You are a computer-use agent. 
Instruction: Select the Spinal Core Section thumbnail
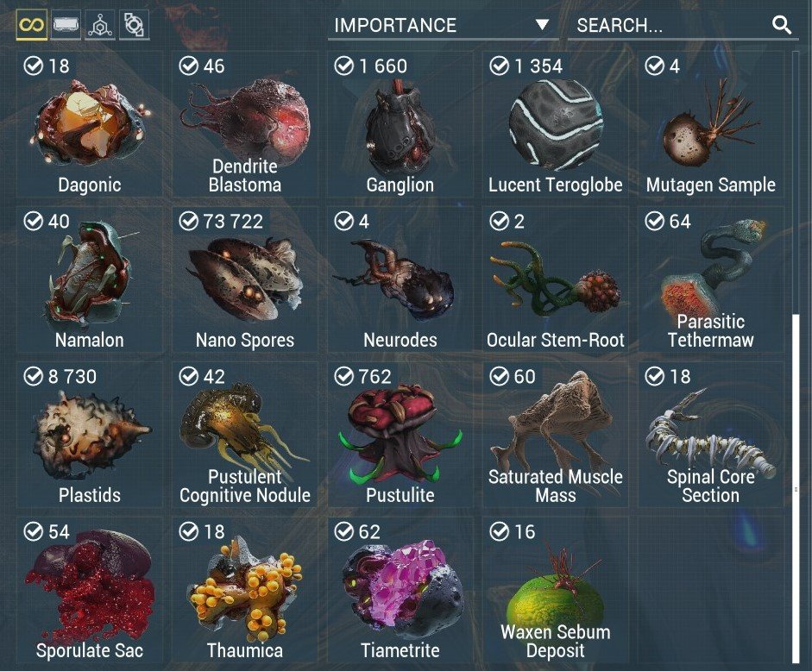[710, 434]
